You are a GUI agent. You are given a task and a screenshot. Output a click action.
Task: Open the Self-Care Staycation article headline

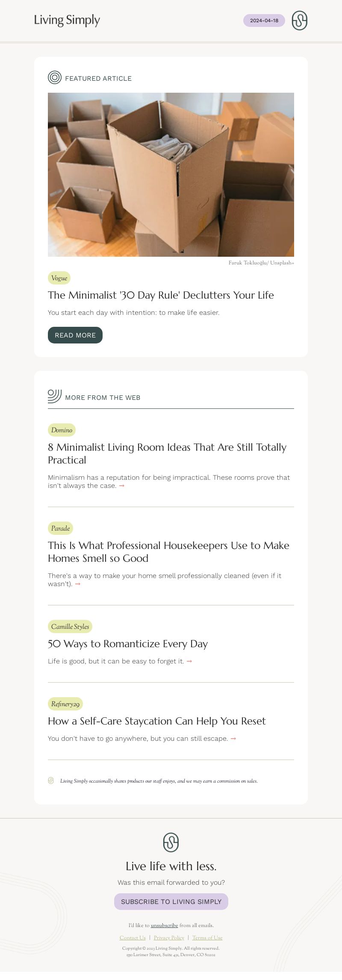[157, 721]
